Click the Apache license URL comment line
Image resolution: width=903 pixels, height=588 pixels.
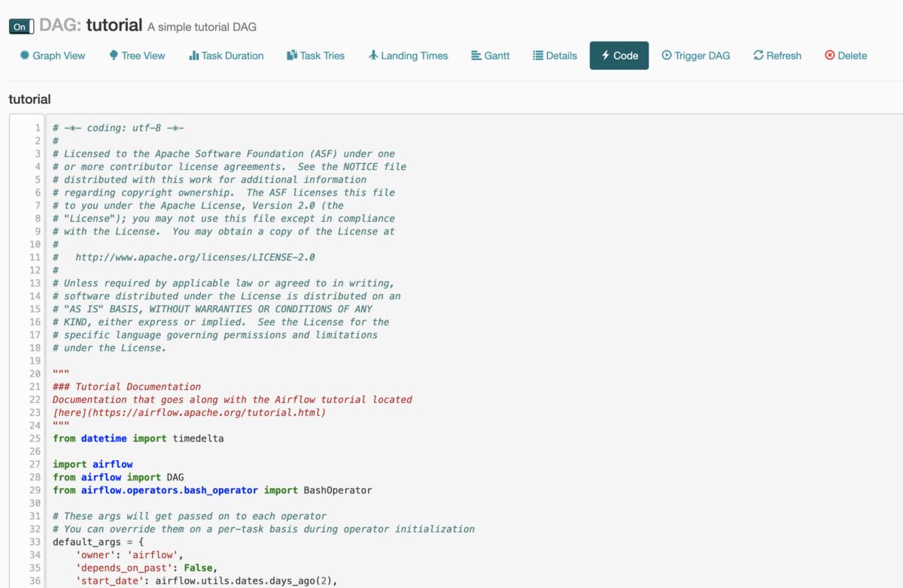(184, 257)
